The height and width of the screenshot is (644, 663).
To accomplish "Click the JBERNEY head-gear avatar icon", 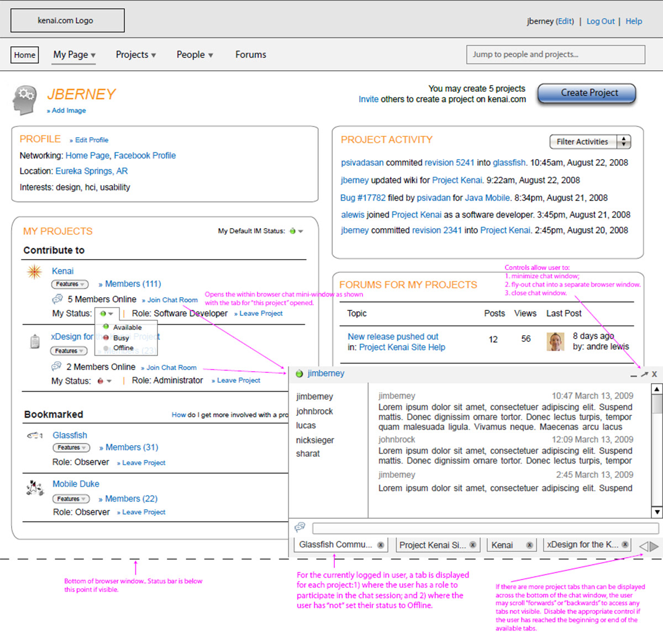I will click(x=25, y=101).
